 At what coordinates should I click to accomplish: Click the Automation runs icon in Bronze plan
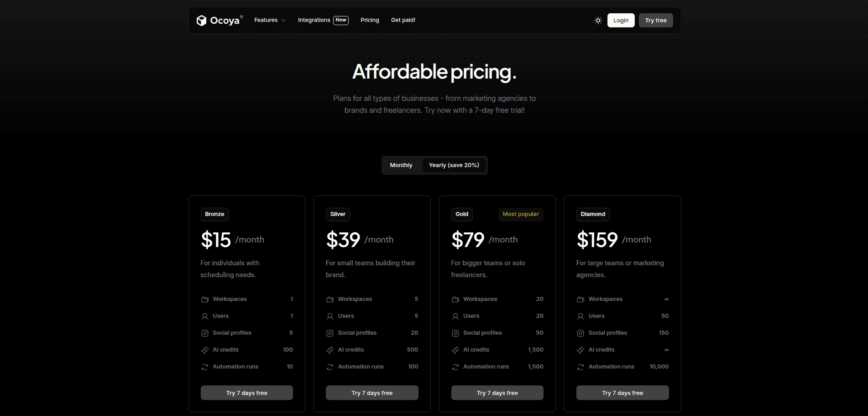(204, 367)
